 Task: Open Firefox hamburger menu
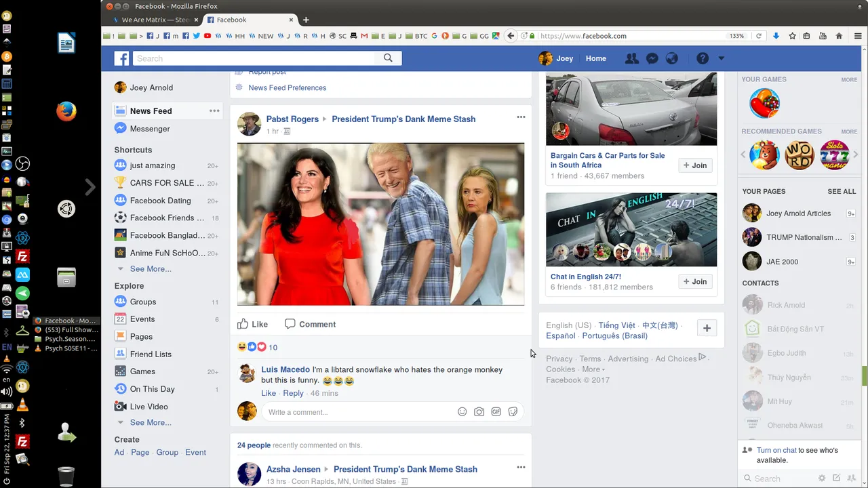point(859,36)
